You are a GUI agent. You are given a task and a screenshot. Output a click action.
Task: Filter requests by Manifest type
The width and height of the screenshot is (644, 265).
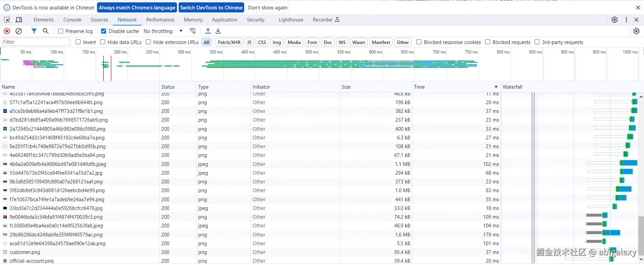[x=381, y=42]
